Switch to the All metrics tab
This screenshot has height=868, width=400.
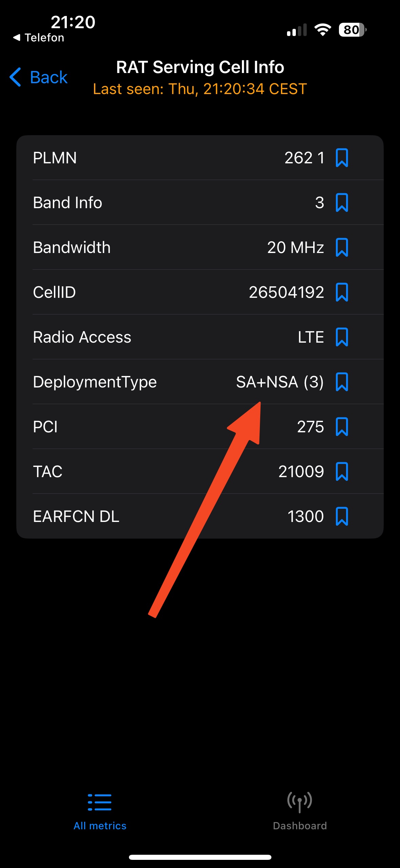coord(100,811)
